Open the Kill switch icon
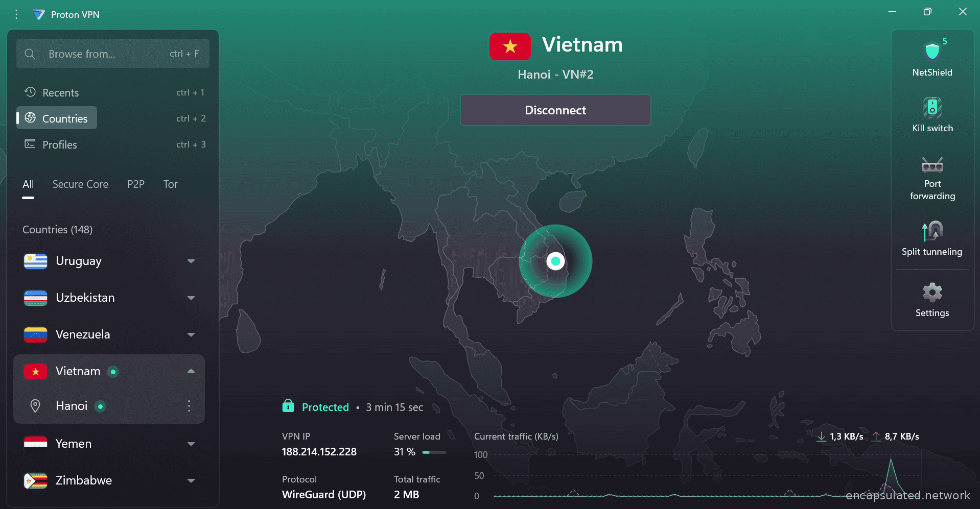The width and height of the screenshot is (980, 509). click(932, 108)
